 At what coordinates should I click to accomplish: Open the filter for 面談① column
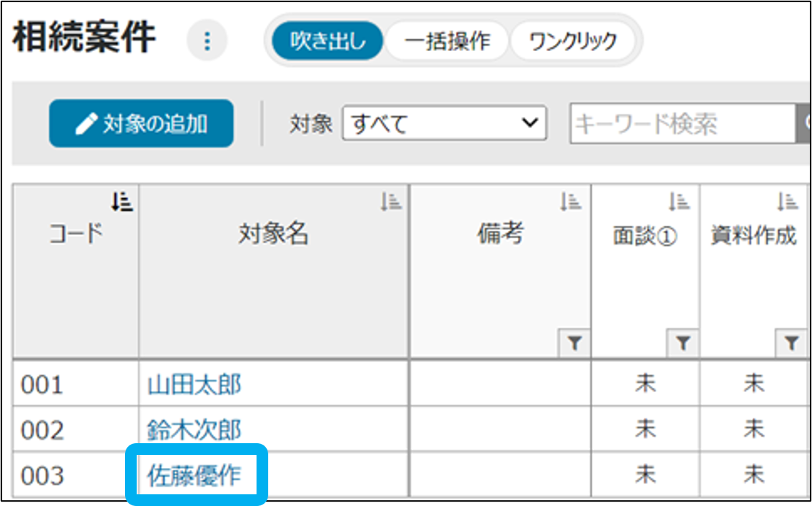pyautogui.click(x=683, y=343)
